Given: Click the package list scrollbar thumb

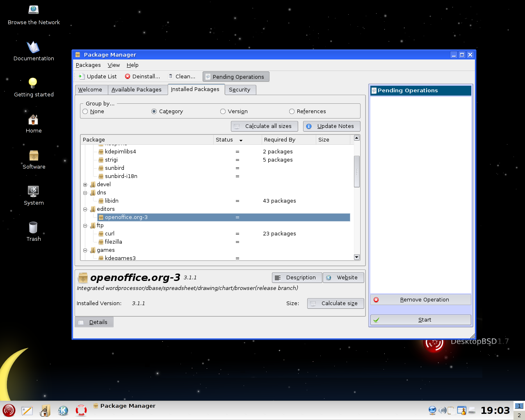Looking at the screenshot, I should [x=357, y=171].
